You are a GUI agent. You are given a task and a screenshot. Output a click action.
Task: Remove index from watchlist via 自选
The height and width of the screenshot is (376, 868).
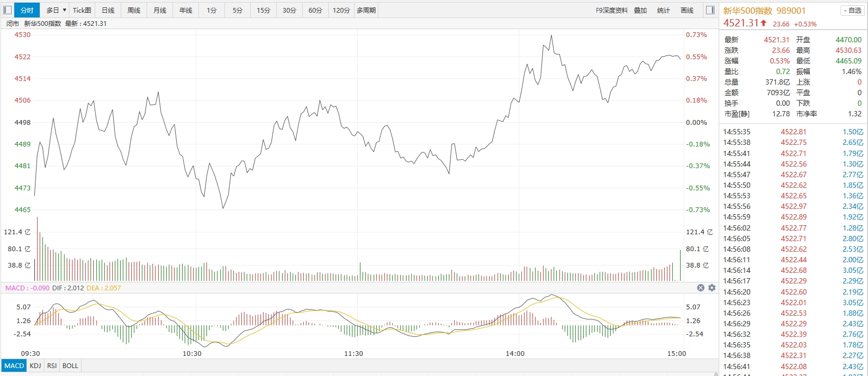click(x=852, y=11)
